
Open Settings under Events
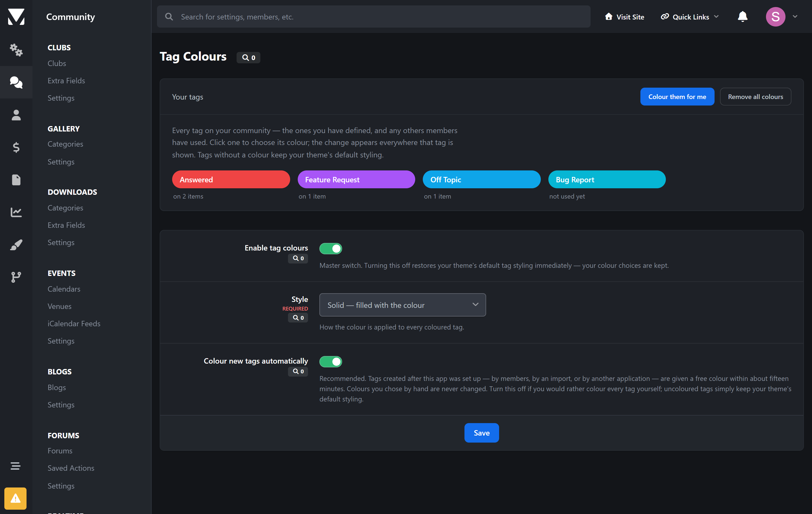[61, 341]
